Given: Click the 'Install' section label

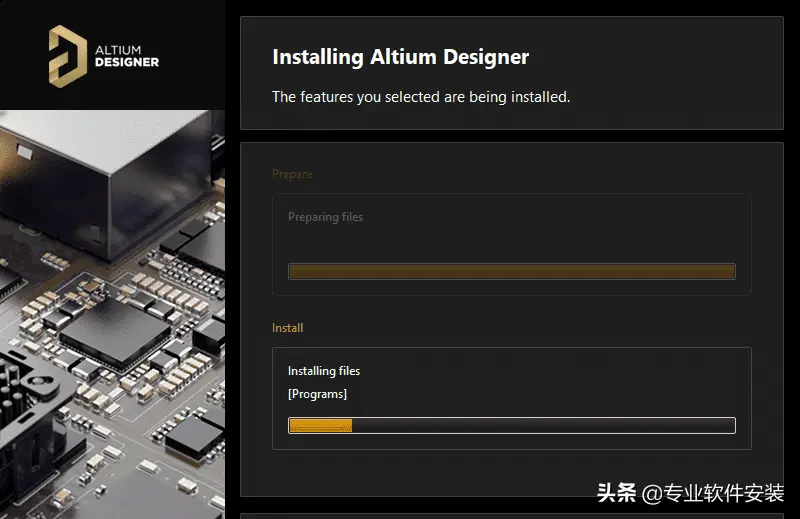Looking at the screenshot, I should pyautogui.click(x=287, y=328).
